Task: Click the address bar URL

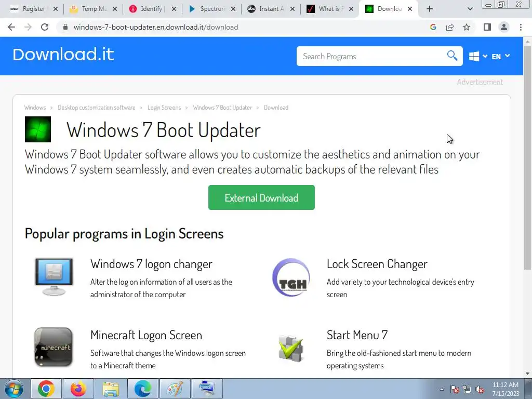Action: (156, 27)
